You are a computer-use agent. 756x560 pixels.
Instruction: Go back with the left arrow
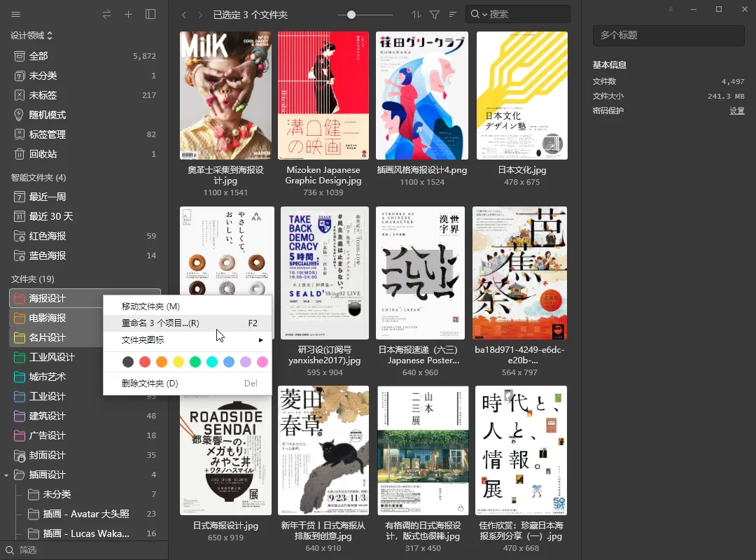point(184,15)
